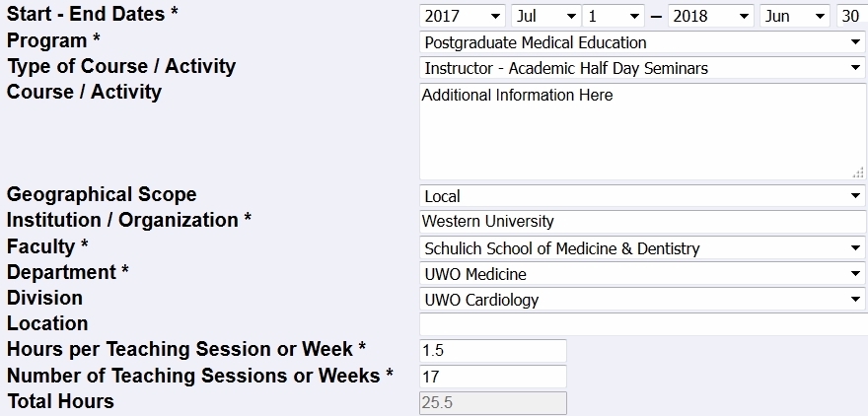Image resolution: width=868 pixels, height=416 pixels.
Task: Click the Institution / Organization text field
Action: tap(642, 222)
